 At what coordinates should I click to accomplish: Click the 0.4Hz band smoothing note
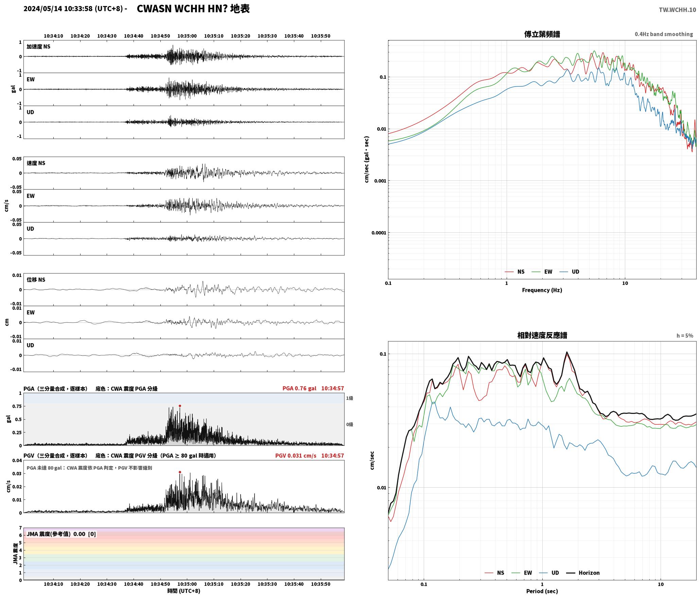coord(664,34)
